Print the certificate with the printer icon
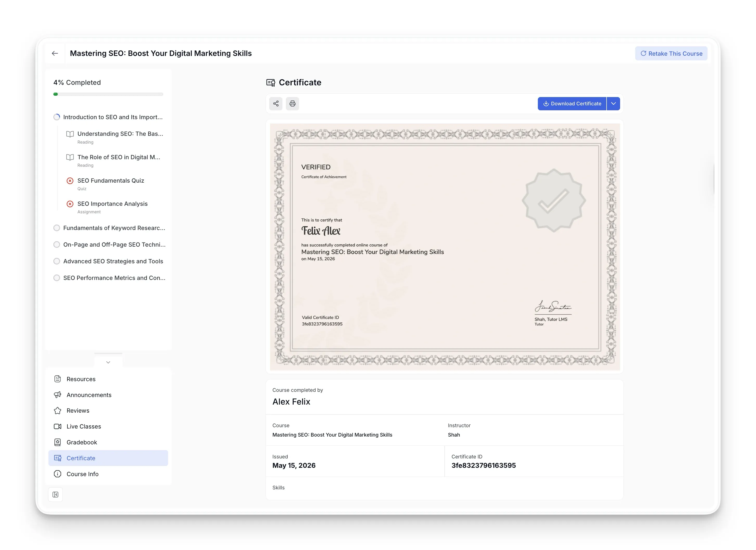This screenshot has width=756, height=550. [x=292, y=104]
